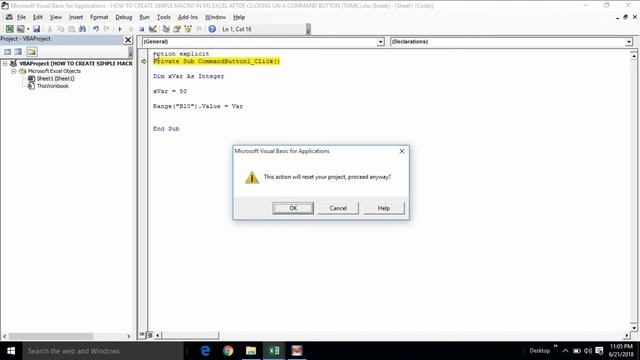The width and height of the screenshot is (640, 360).
Task: Toggle Design Mode icon
Action: pos(153,29)
